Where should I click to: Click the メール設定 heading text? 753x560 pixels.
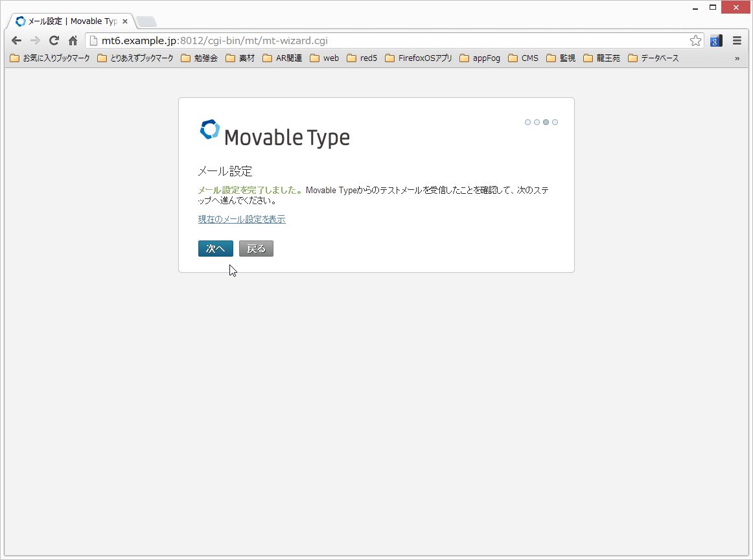226,172
